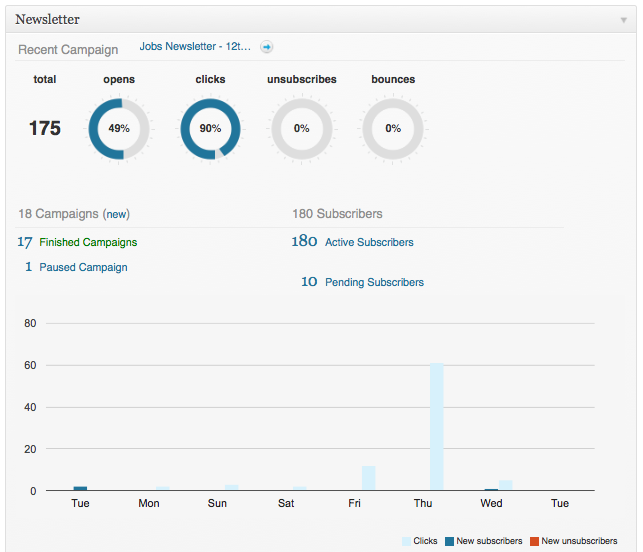The width and height of the screenshot is (643, 552).
Task: Toggle the Clicks legend swatch
Action: [406, 541]
